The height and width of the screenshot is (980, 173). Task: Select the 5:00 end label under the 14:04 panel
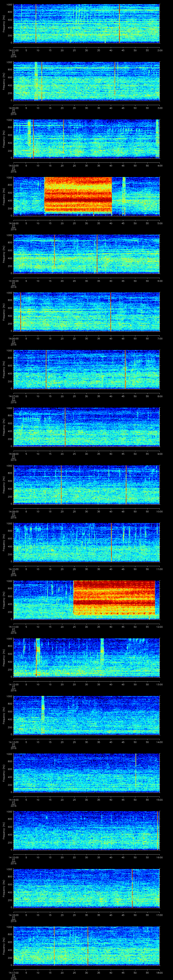160,223
